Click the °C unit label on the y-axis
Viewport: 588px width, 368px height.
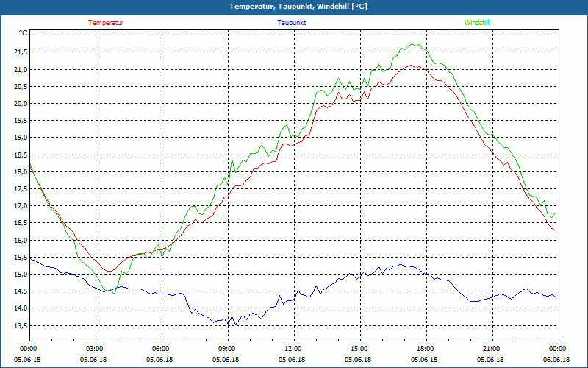[24, 33]
